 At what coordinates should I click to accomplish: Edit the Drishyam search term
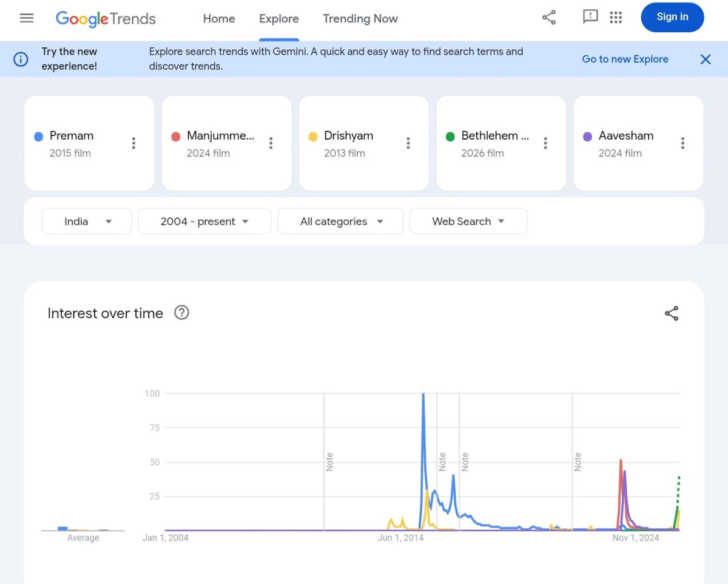coord(349,136)
